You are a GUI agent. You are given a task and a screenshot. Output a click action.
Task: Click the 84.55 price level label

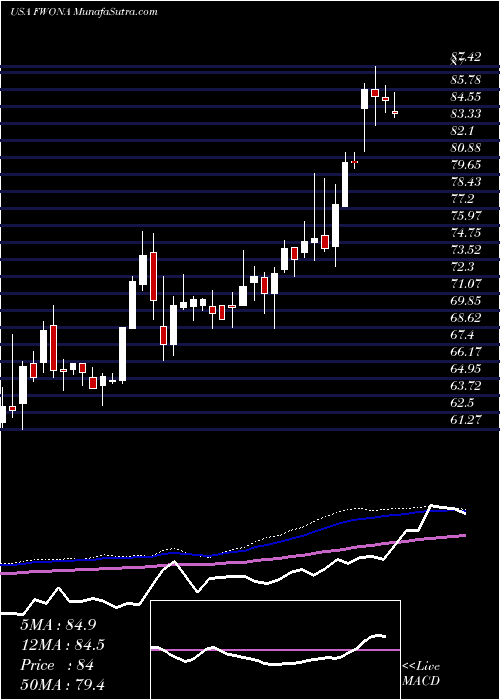[x=466, y=97]
